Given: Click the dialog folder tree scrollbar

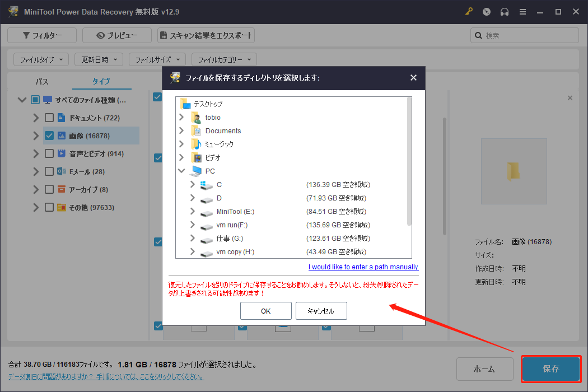Looking at the screenshot, I should coord(409,161).
